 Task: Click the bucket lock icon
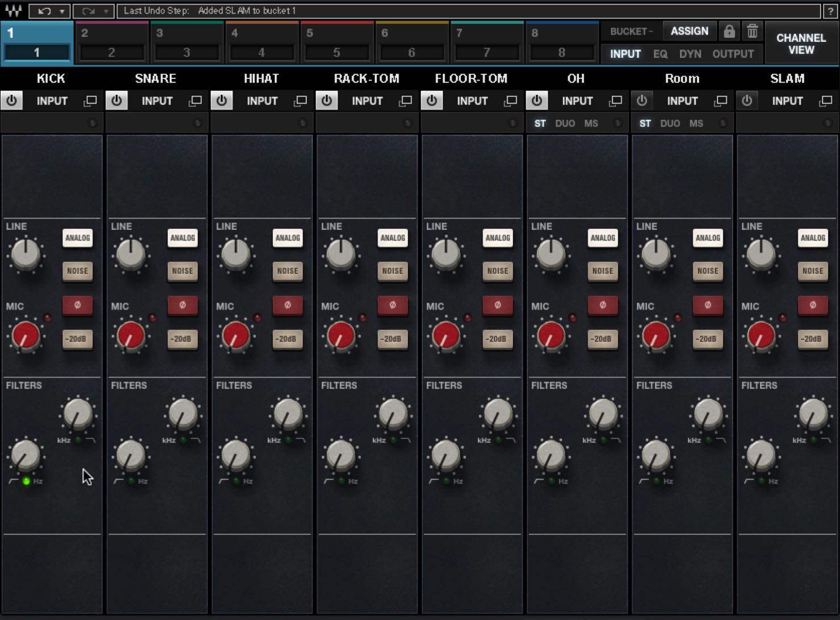tap(729, 31)
